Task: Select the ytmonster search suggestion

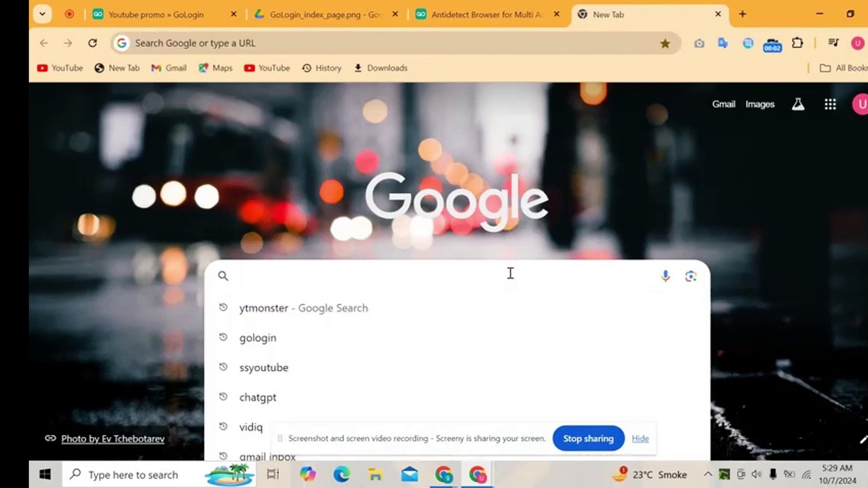Action: pyautogui.click(x=457, y=308)
